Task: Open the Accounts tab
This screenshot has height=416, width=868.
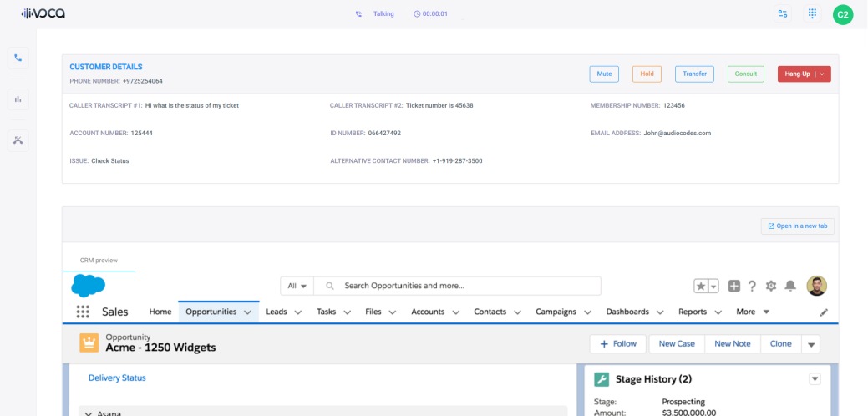Action: click(428, 312)
